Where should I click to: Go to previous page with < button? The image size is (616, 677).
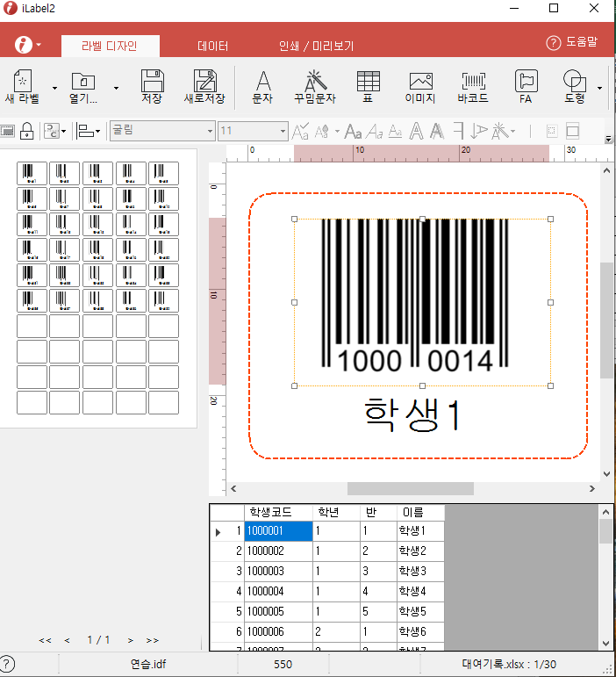tap(67, 640)
